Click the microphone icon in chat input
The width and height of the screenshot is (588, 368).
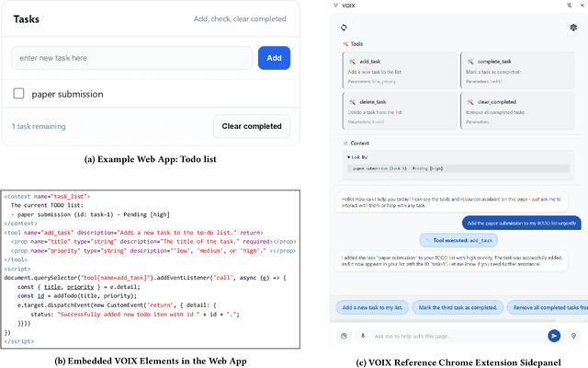[x=363, y=336]
